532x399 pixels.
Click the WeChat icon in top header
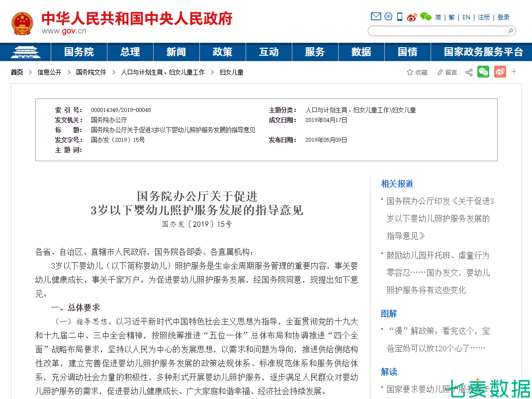click(x=426, y=17)
